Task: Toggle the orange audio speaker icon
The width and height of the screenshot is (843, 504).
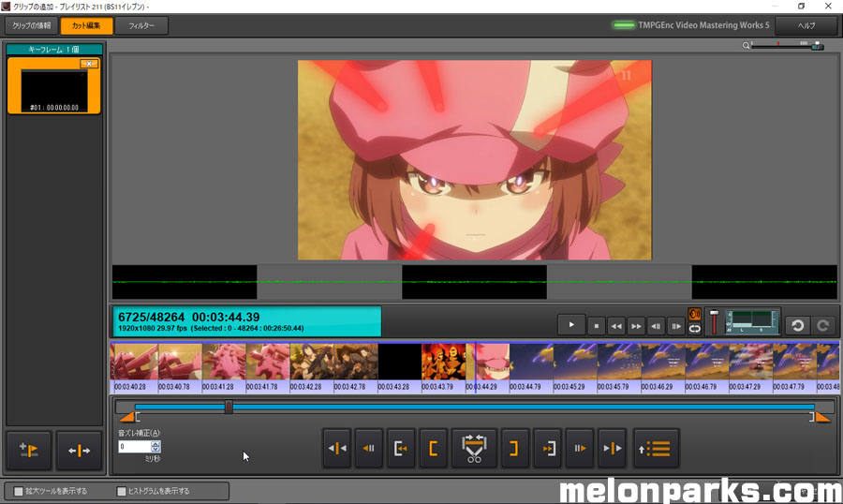Action: coord(694,314)
